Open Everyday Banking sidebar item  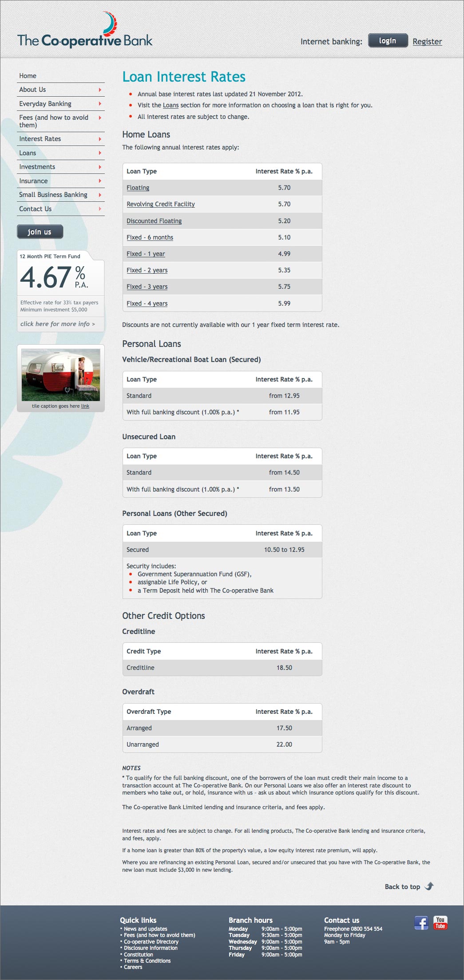click(45, 104)
